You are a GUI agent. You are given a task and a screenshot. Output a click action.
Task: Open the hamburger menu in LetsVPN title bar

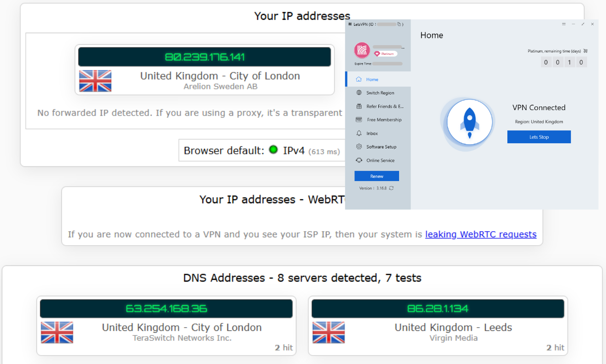coord(564,24)
